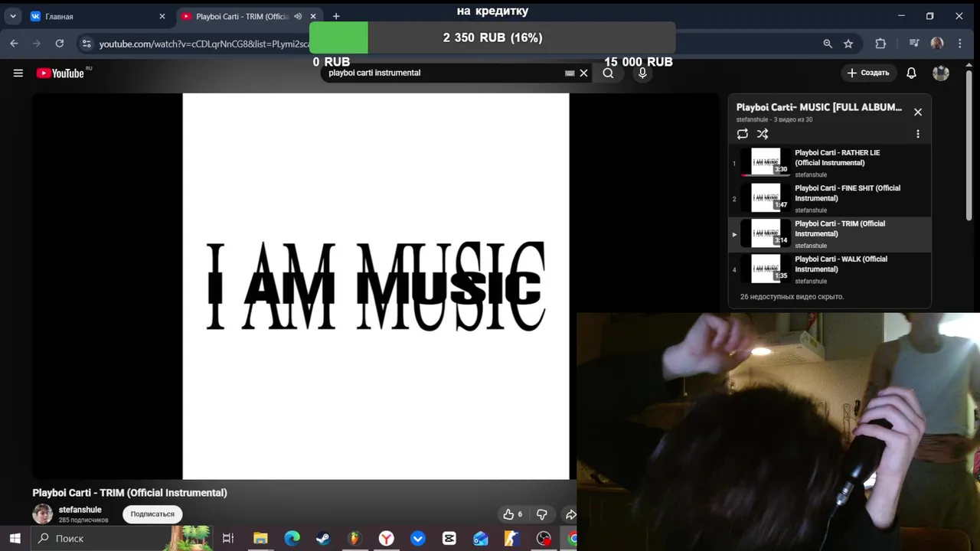Go forward in browser history

(x=37, y=44)
